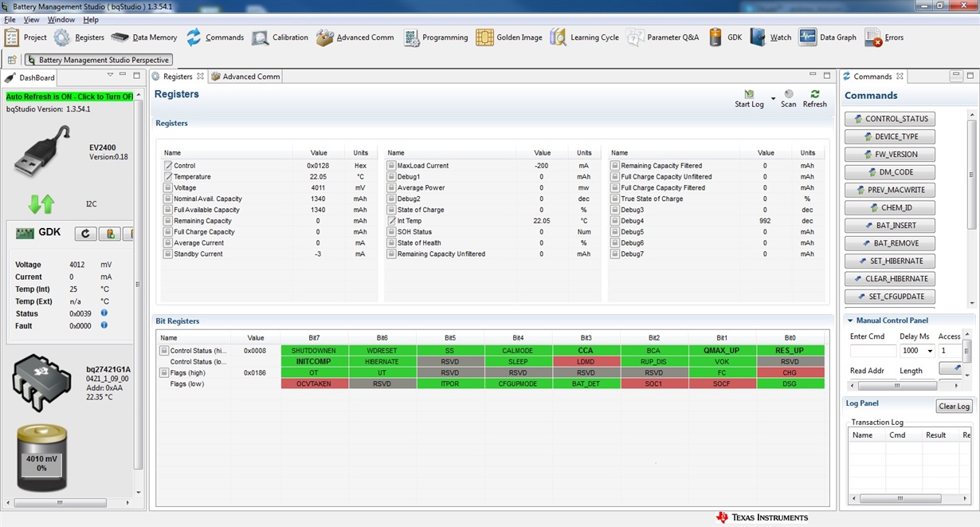Image resolution: width=980 pixels, height=527 pixels.
Task: Toggle the BAT_DET bit cell
Action: pos(586,383)
